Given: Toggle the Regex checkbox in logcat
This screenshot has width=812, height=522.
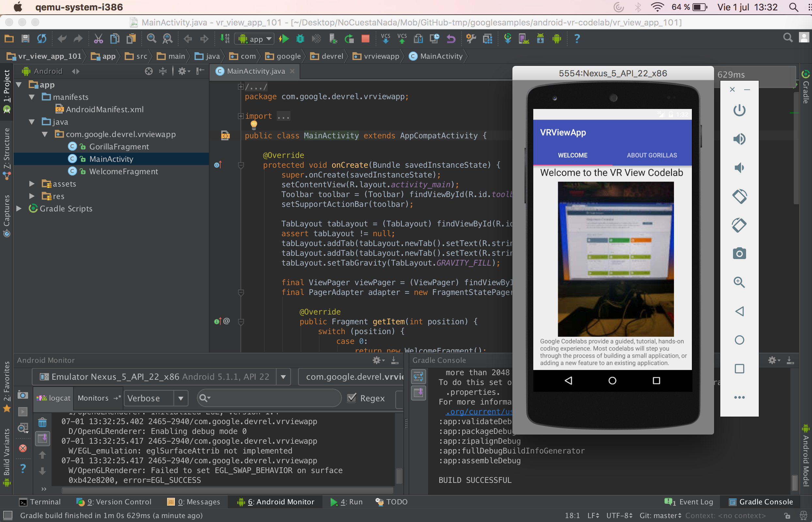Looking at the screenshot, I should click(x=352, y=398).
